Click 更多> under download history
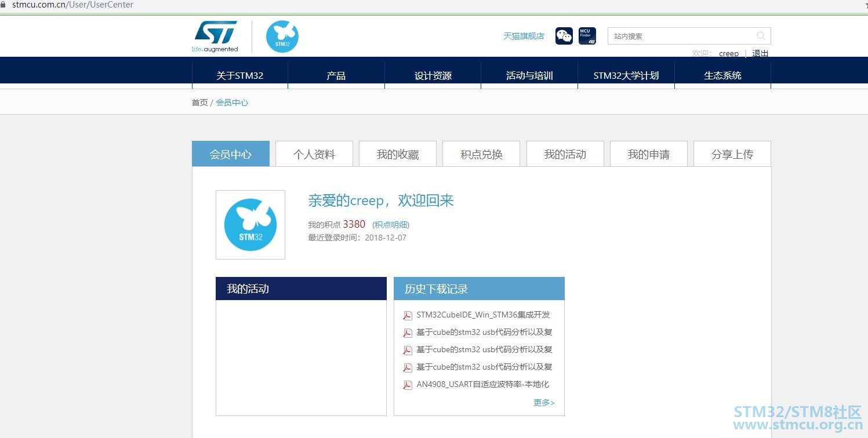Viewport: 868px width, 438px height. click(x=544, y=403)
